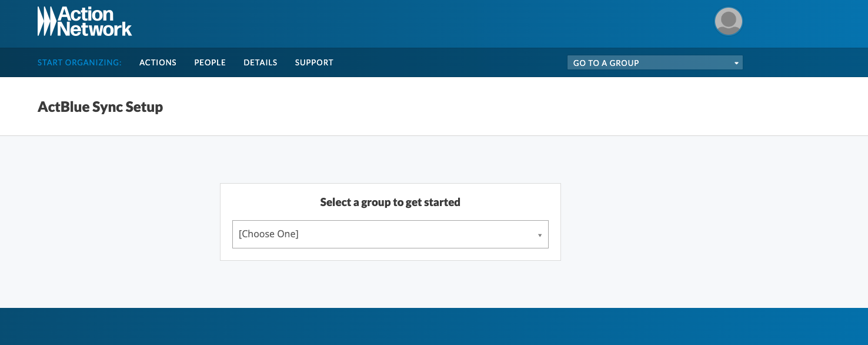Click the 'Select a group to get started' text

[390, 202]
